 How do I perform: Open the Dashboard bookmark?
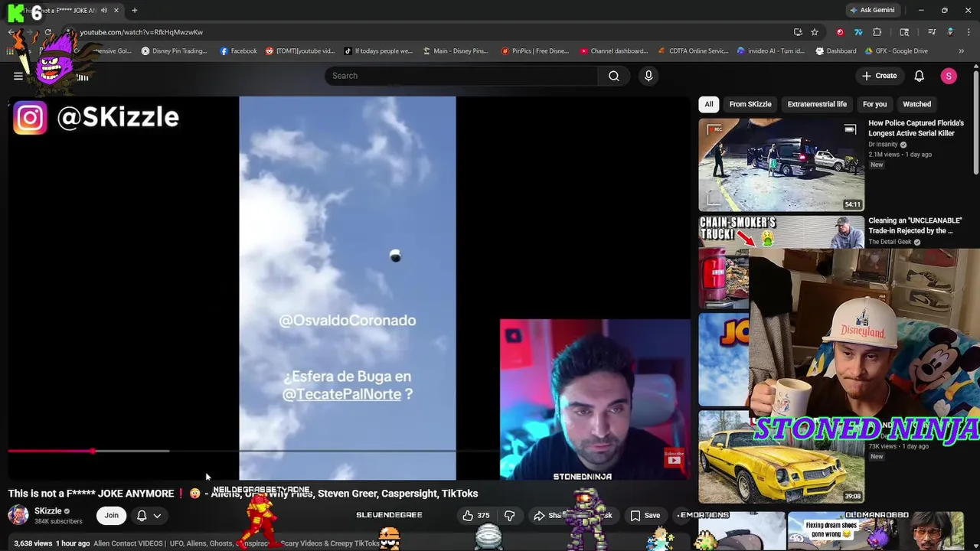(835, 51)
